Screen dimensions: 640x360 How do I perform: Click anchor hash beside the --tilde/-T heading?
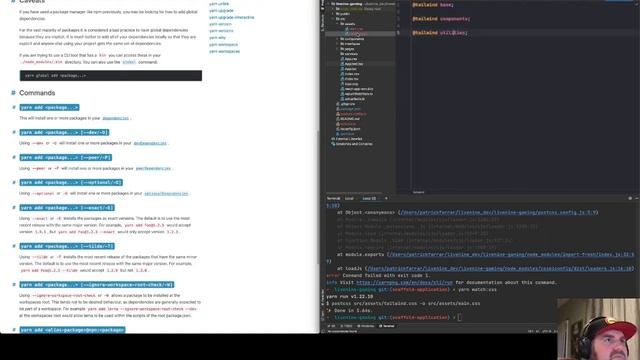pyautogui.click(x=14, y=246)
